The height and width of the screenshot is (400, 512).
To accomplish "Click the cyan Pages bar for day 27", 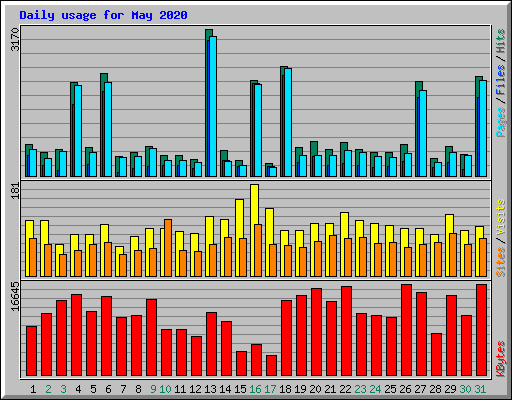I will 423,133.
